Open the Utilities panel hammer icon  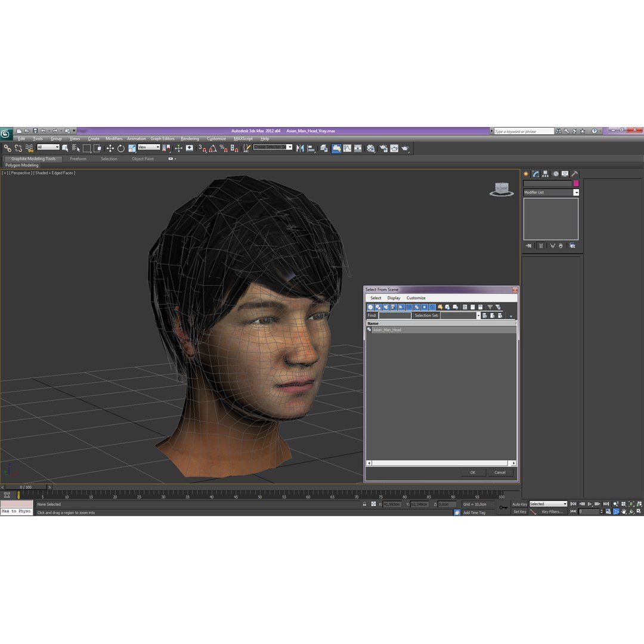575,174
